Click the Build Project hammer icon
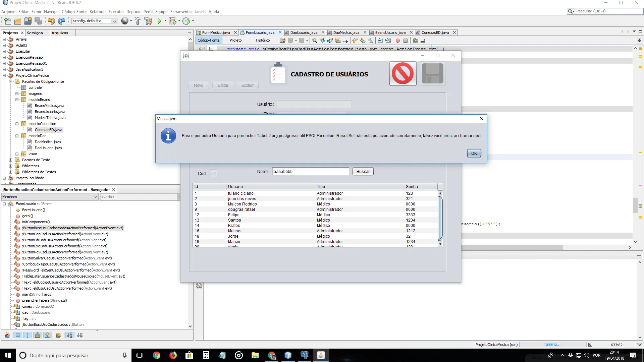Viewport: 644px width, 362px height. tap(138, 21)
